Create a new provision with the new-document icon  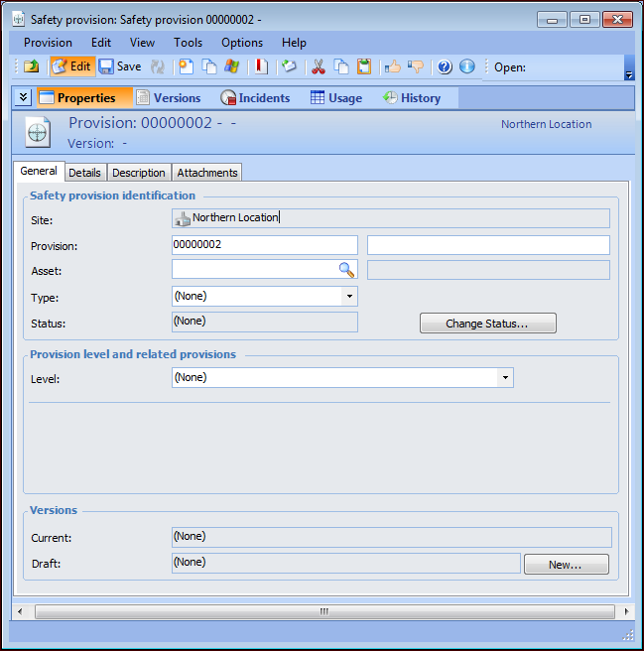click(x=186, y=66)
